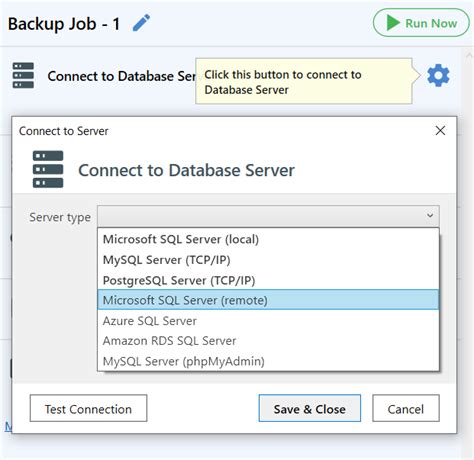Select Microsoft SQL Server (local) option
Image resolution: width=474 pixels, height=460 pixels.
pos(268,239)
